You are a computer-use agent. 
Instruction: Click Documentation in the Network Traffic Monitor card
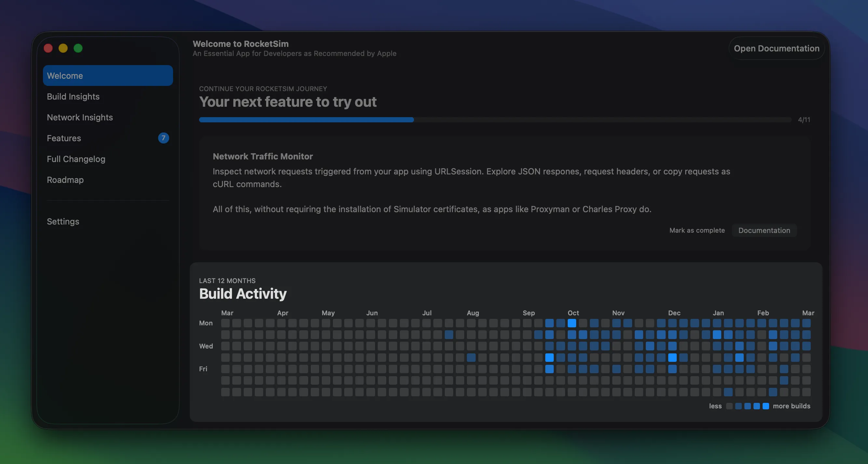pyautogui.click(x=764, y=230)
